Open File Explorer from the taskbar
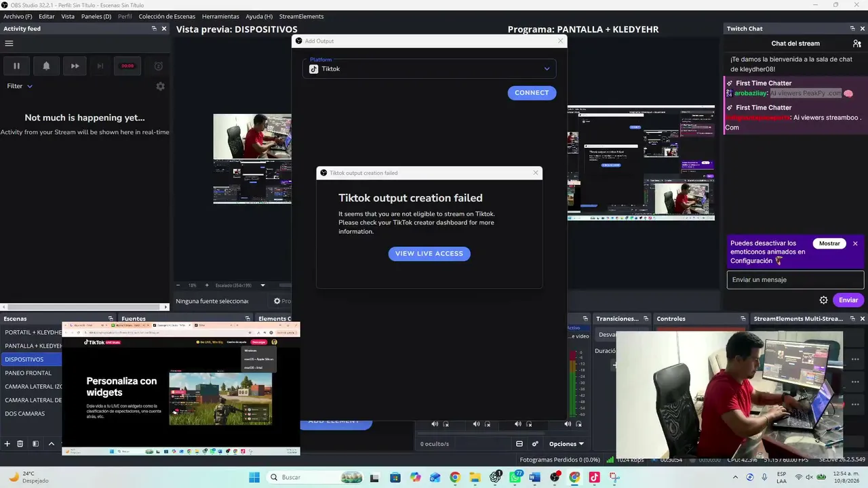868x488 pixels. [475, 477]
